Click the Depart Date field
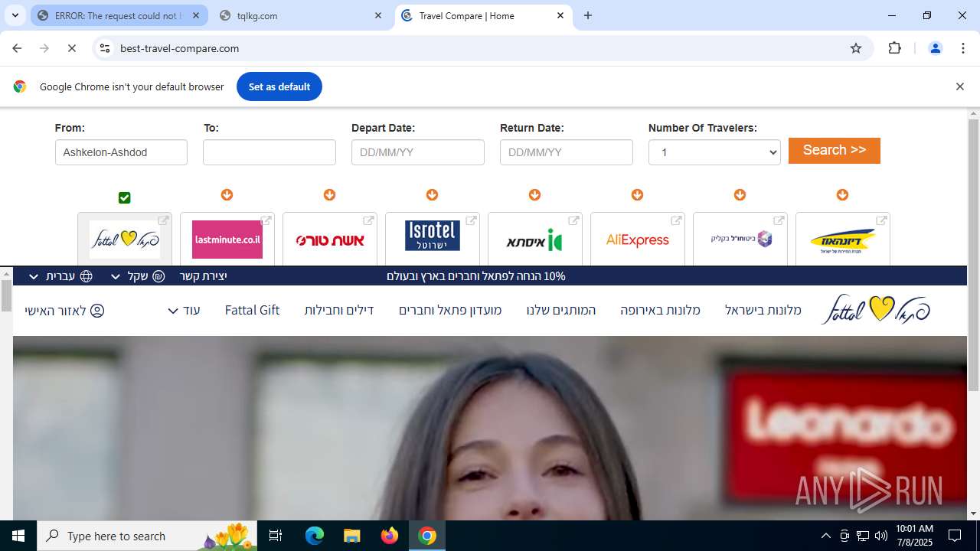This screenshot has height=551, width=980. [418, 152]
